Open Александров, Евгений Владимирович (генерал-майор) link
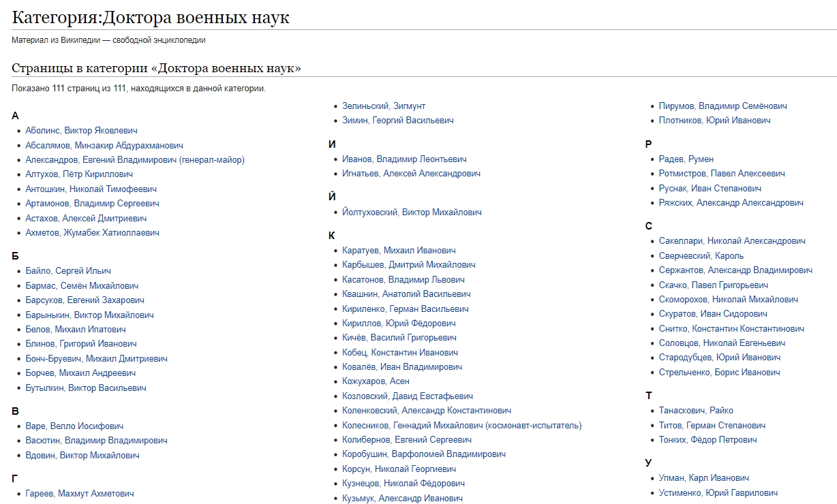 pos(135,160)
